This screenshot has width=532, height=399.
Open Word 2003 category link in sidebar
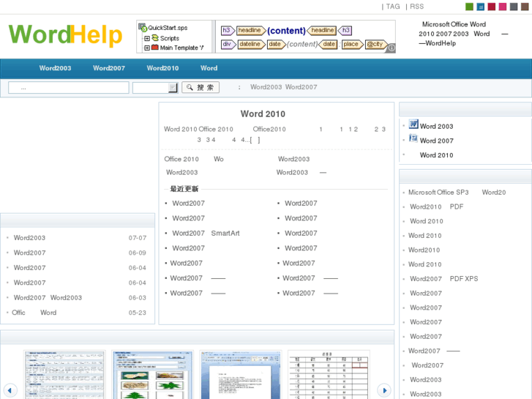[436, 127]
